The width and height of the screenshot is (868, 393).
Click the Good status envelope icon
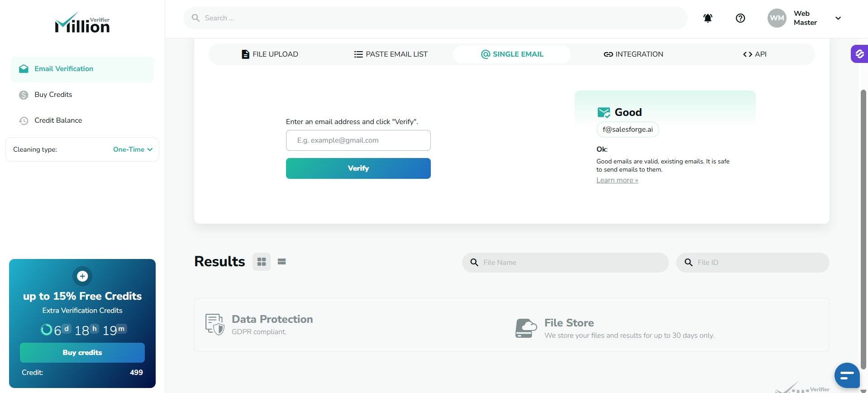tap(604, 112)
